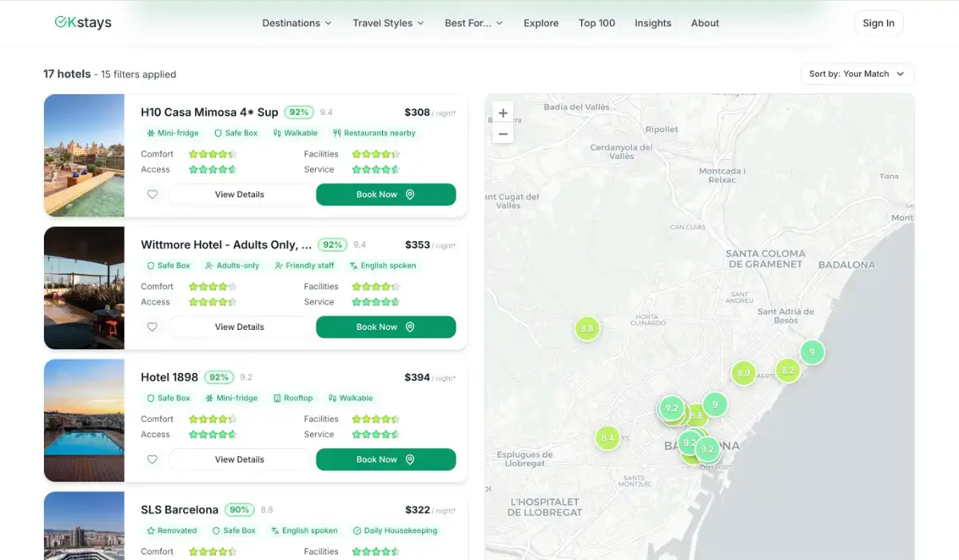
Task: Open the Hotel 1898 rooftop pool photo
Action: 84,421
